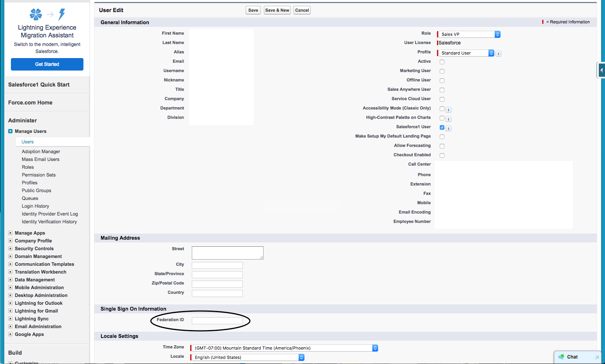The width and height of the screenshot is (605, 364).
Task: Open Permission Sets in sidebar
Action: [x=39, y=175]
